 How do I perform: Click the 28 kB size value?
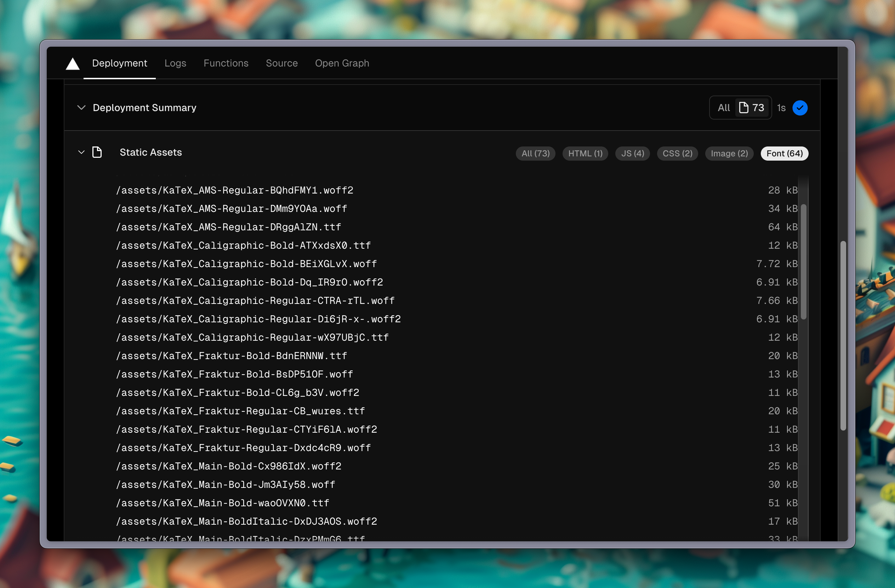click(x=782, y=190)
